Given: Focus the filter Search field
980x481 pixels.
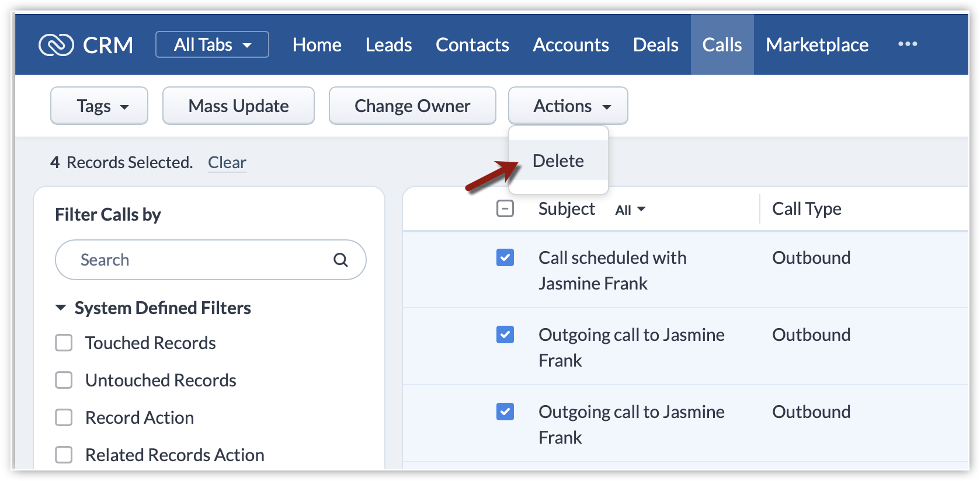Looking at the screenshot, I should pos(199,260).
